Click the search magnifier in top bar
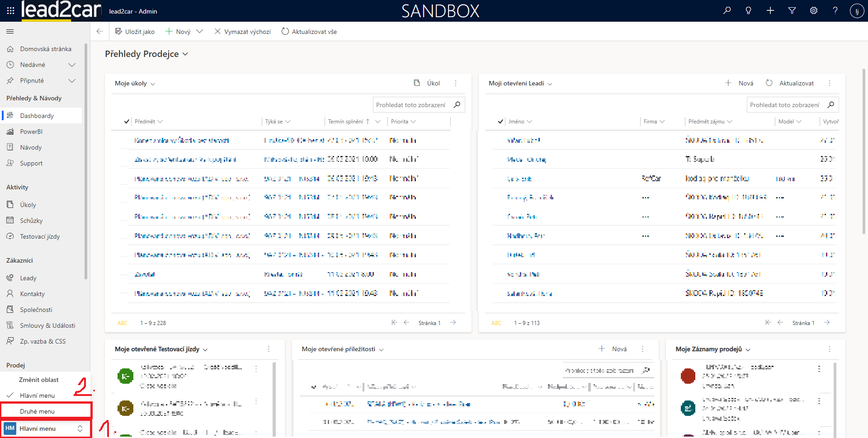The width and height of the screenshot is (868, 438). point(727,11)
